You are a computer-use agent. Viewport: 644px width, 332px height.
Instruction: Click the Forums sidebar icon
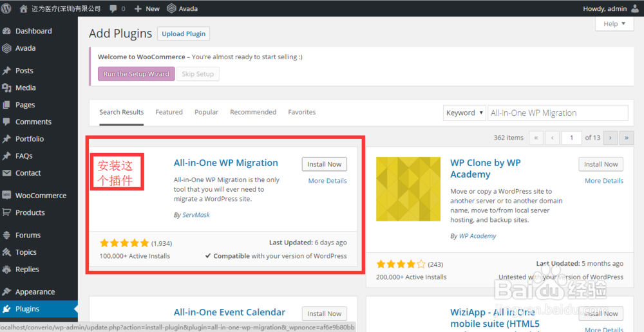pos(6,235)
